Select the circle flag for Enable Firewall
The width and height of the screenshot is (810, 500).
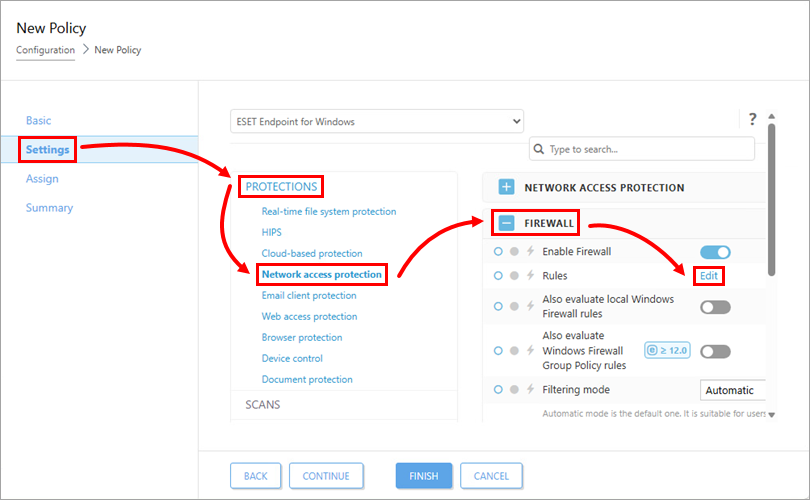point(498,252)
